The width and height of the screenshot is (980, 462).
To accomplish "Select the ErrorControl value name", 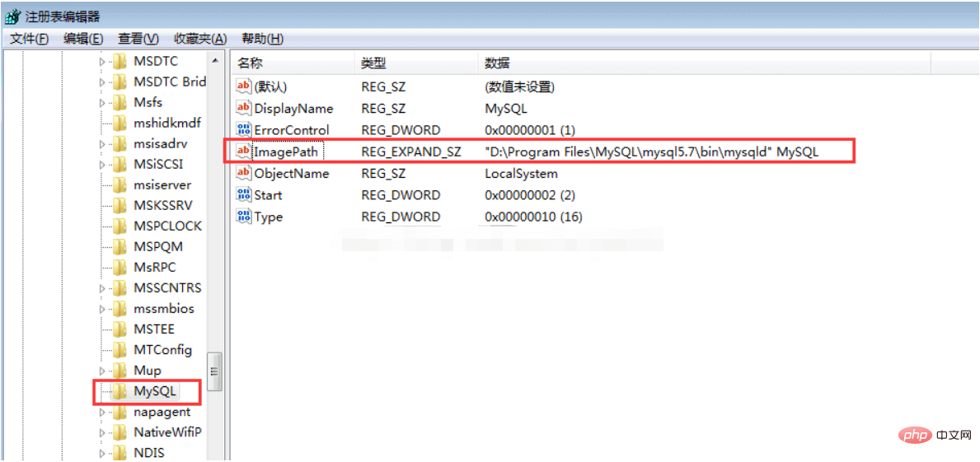I will pos(291,130).
